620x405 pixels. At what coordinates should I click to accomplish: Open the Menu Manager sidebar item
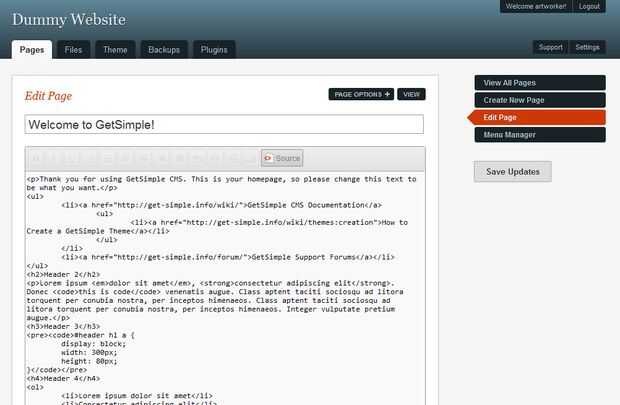[540, 135]
